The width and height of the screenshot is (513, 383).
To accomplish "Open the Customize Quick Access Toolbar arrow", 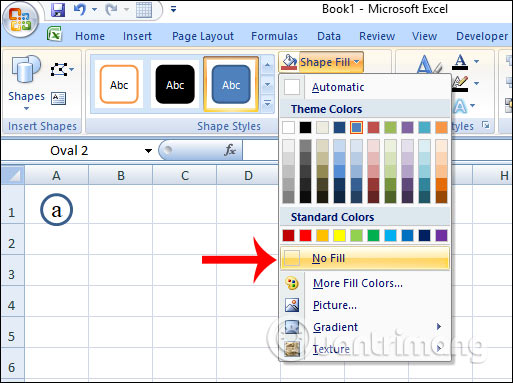I will (173, 9).
